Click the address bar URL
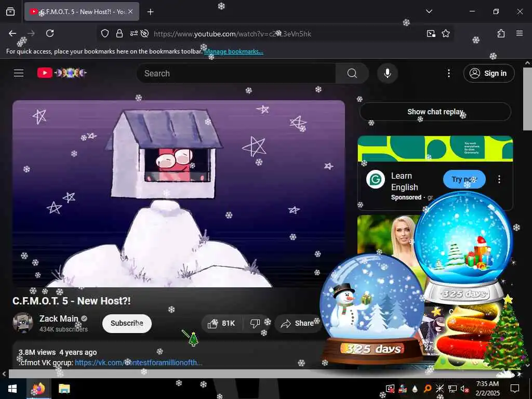The width and height of the screenshot is (532, 399). (x=232, y=34)
